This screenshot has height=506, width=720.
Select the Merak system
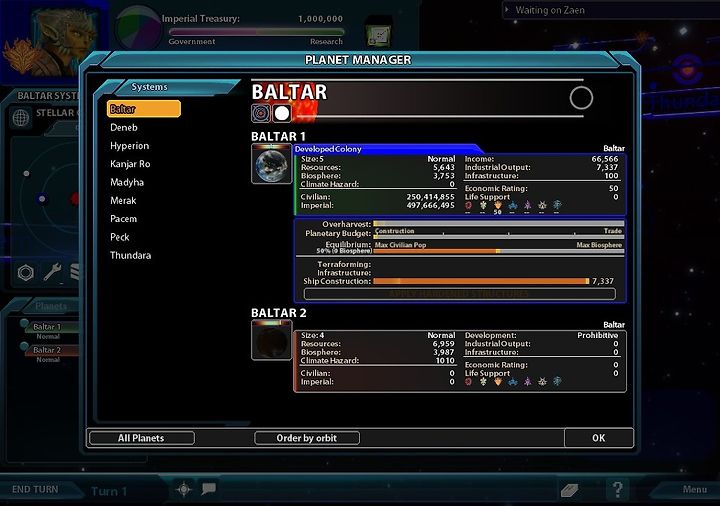[123, 201]
